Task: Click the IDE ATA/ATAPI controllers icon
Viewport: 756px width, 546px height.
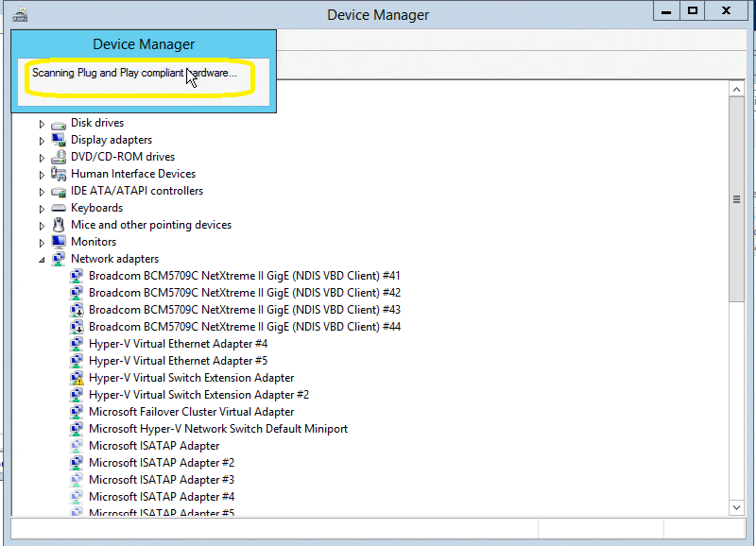Action: pyautogui.click(x=59, y=191)
